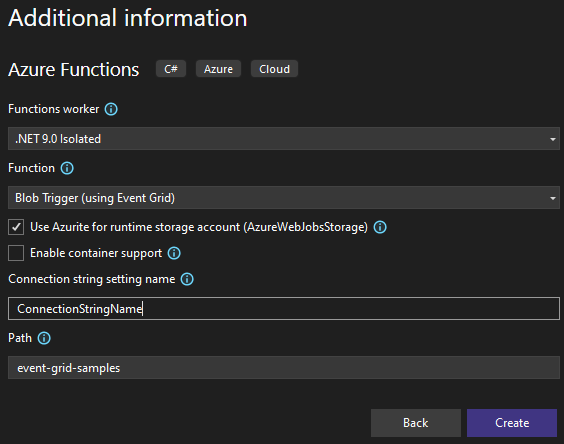
Task: Click the ConnectionStringName input field
Action: 284,308
